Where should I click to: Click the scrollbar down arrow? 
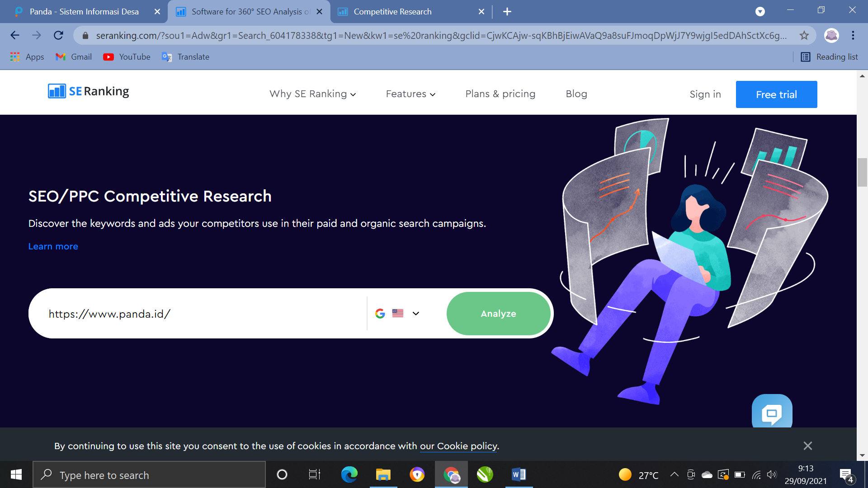[x=863, y=455]
